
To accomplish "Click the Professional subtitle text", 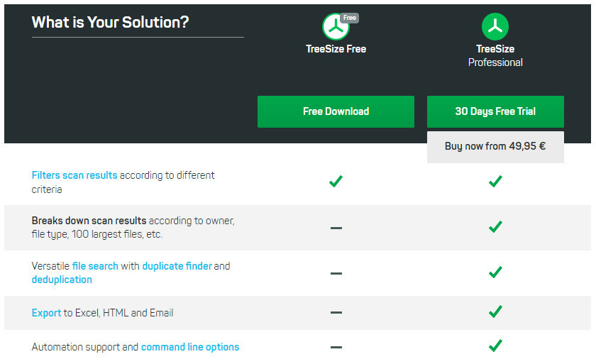I will click(495, 62).
